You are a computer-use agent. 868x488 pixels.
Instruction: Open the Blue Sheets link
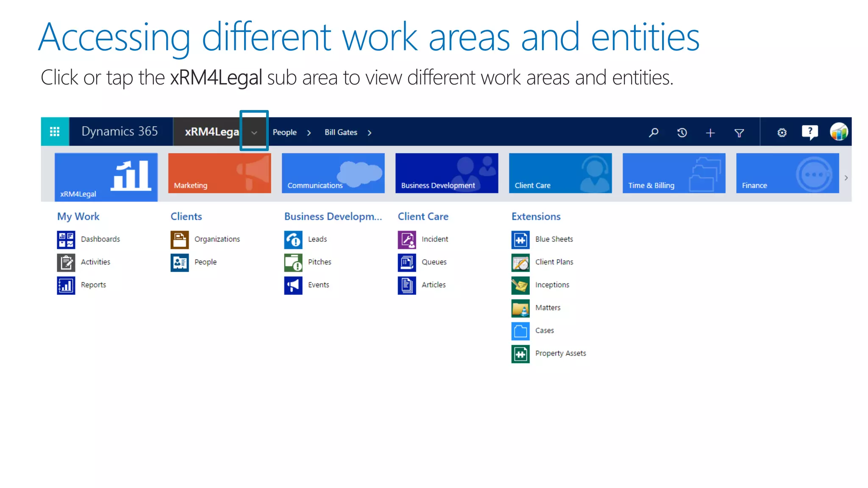554,239
